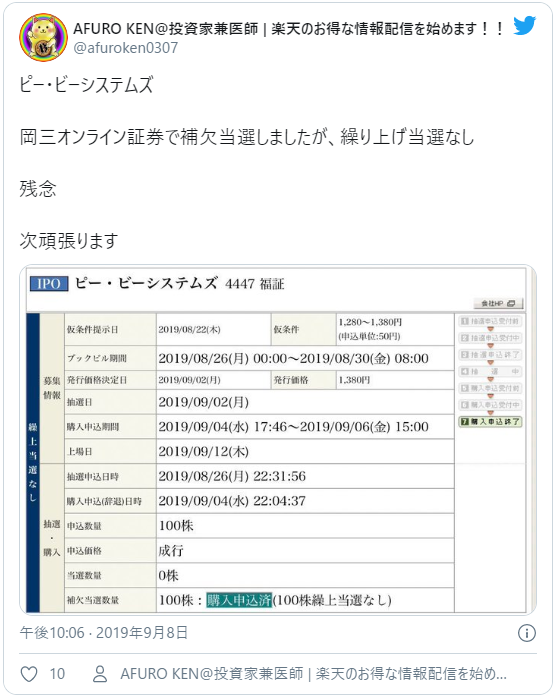Select step 3 抽選申込終了
The height and width of the screenshot is (699, 555).
pyautogui.click(x=490, y=355)
